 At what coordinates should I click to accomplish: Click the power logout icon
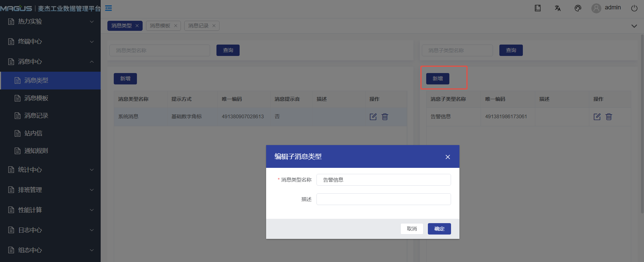click(x=634, y=8)
